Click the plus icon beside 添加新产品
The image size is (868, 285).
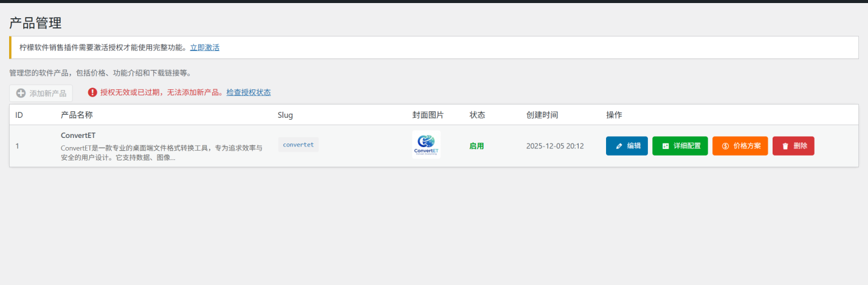(x=21, y=94)
